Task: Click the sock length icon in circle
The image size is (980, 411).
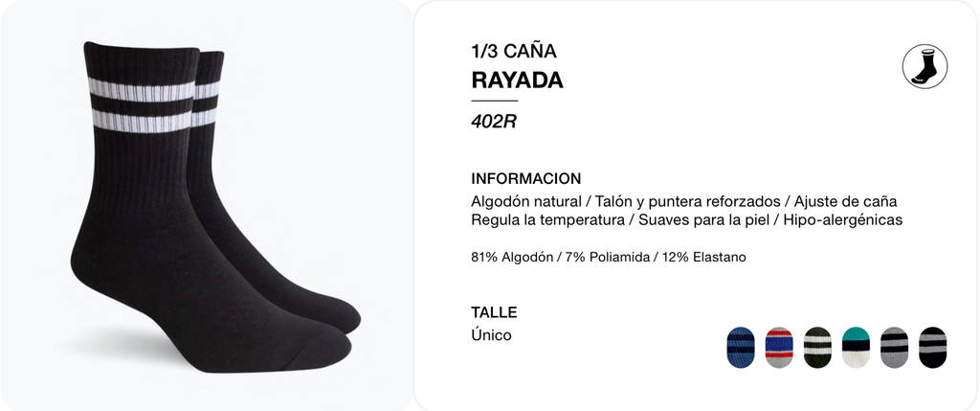Action: [924, 66]
